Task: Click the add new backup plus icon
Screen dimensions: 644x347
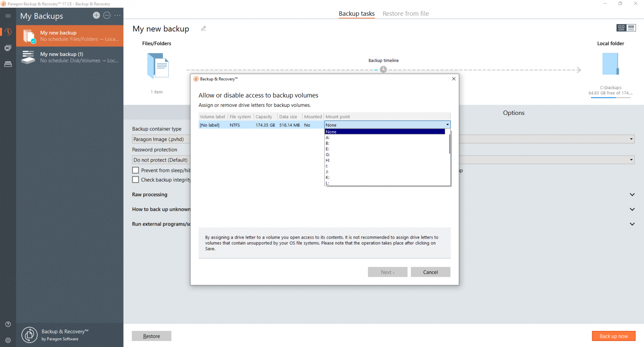Action: tap(96, 15)
